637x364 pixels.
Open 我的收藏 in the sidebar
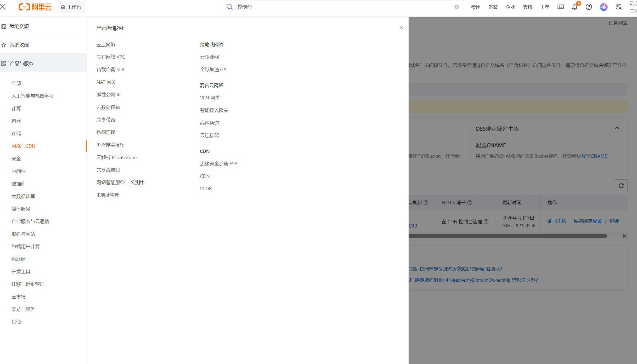click(x=19, y=45)
